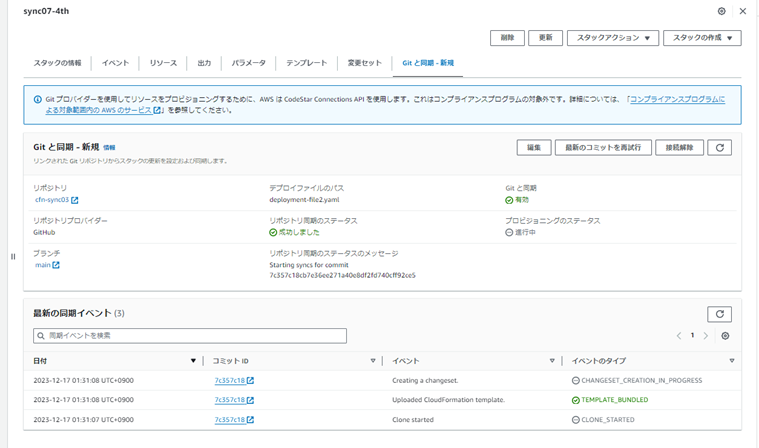Click CLONE_STARTED status icon
Image resolution: width=759 pixels, height=448 pixels.
[576, 420]
